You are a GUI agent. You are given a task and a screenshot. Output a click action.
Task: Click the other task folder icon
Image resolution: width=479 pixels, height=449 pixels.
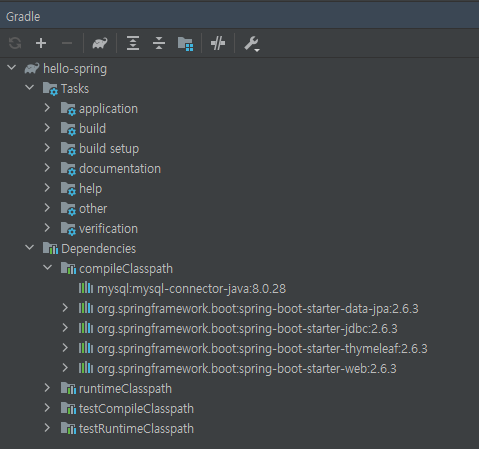pyautogui.click(x=68, y=209)
